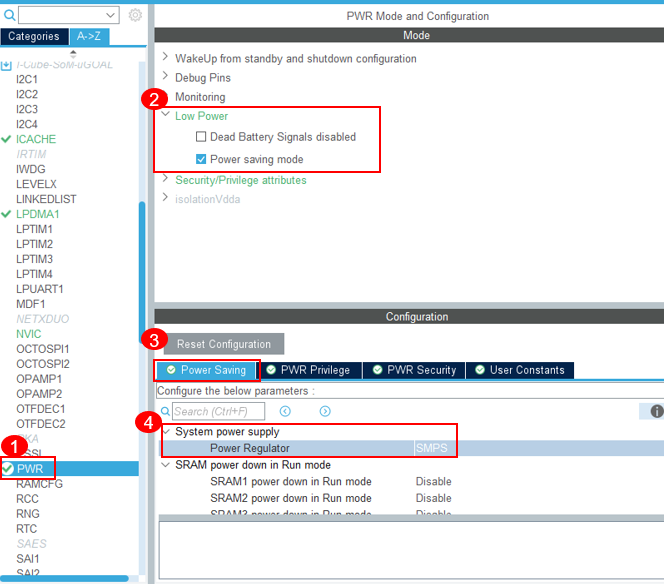
Task: Collapse SRAM power down in Run mode group
Action: point(166,465)
